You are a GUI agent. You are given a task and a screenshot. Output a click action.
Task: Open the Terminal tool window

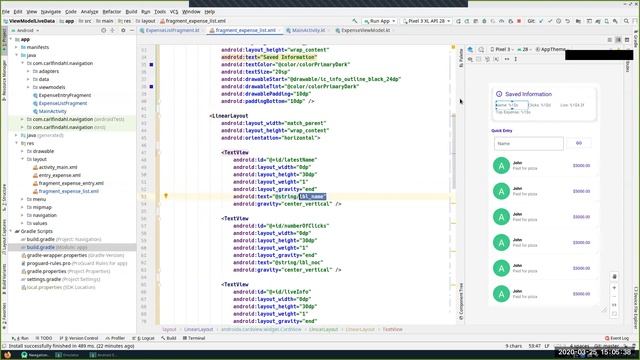coord(194,338)
